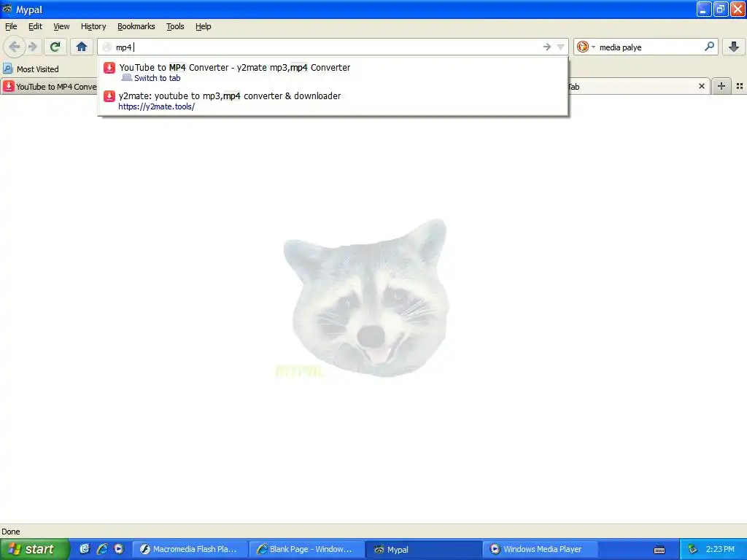Image resolution: width=747 pixels, height=560 pixels.
Task: Open the Bookmarks menu
Action: (136, 26)
